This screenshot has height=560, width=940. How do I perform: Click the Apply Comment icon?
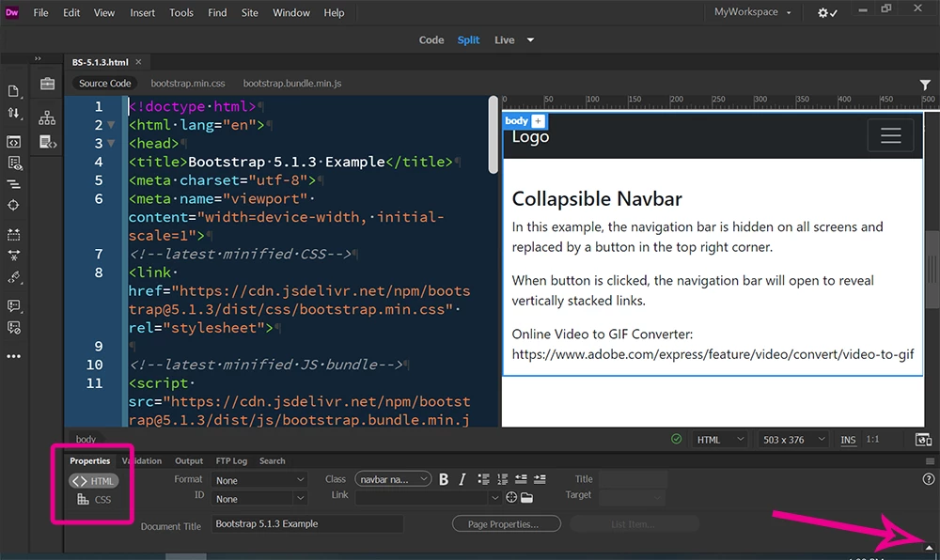14,305
